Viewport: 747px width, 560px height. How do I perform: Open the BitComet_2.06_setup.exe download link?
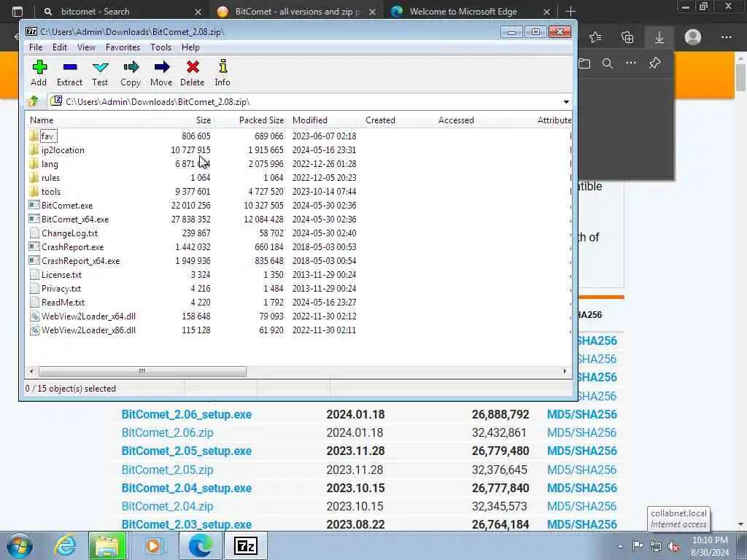[x=186, y=414]
